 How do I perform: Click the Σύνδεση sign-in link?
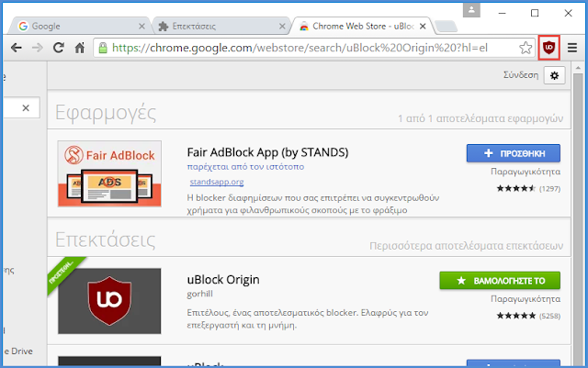(521, 75)
